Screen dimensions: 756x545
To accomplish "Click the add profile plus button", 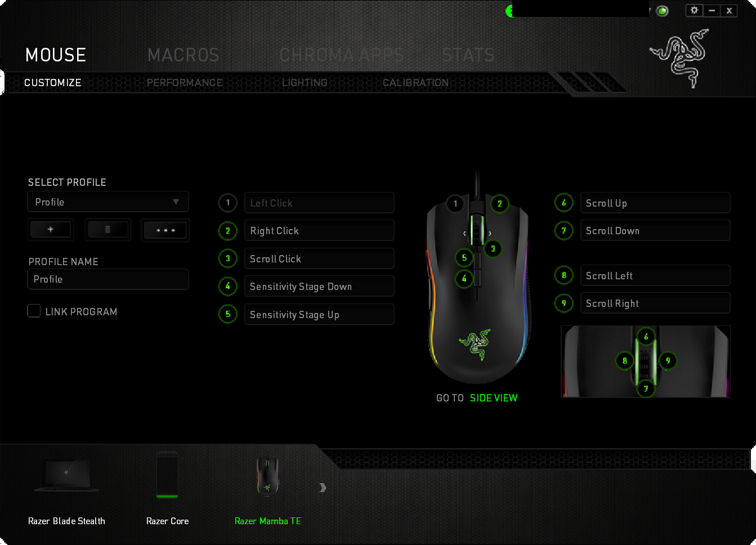I will (51, 230).
